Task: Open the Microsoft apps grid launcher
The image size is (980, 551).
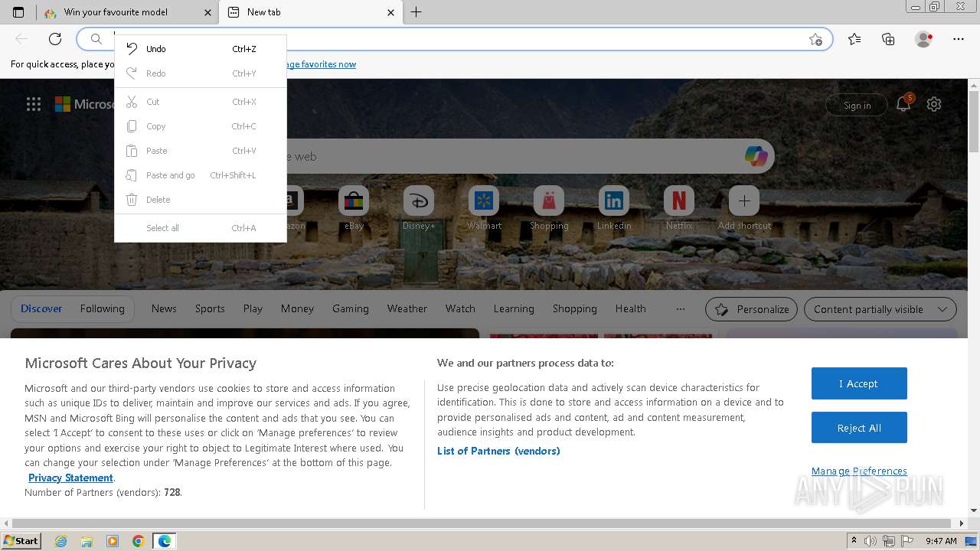Action: 34,105
